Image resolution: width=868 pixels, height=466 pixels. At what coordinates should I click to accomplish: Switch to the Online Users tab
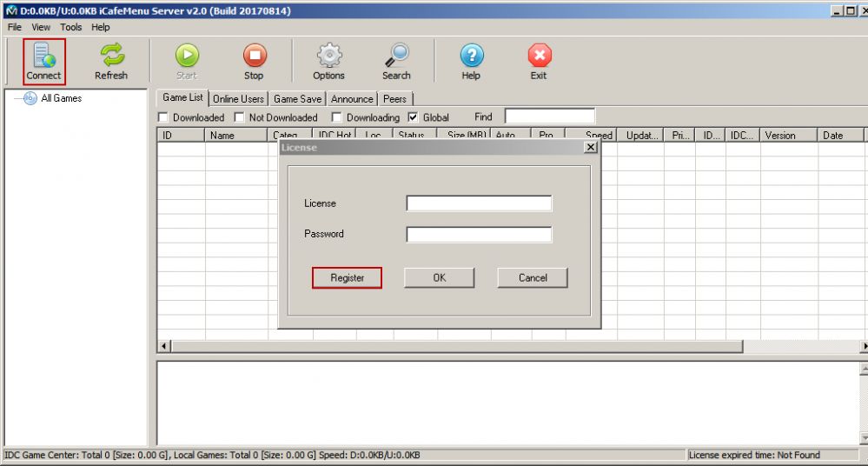click(x=239, y=99)
